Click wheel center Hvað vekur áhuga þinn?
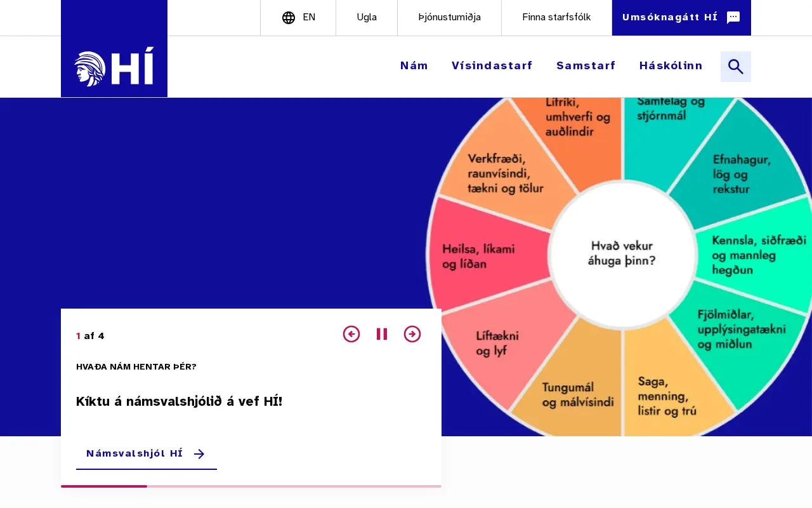This screenshot has height=508, width=812. click(622, 253)
